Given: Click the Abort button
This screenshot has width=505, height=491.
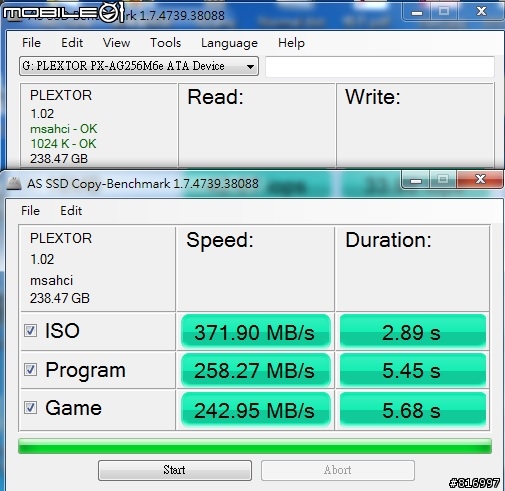Looking at the screenshot, I should click(338, 470).
